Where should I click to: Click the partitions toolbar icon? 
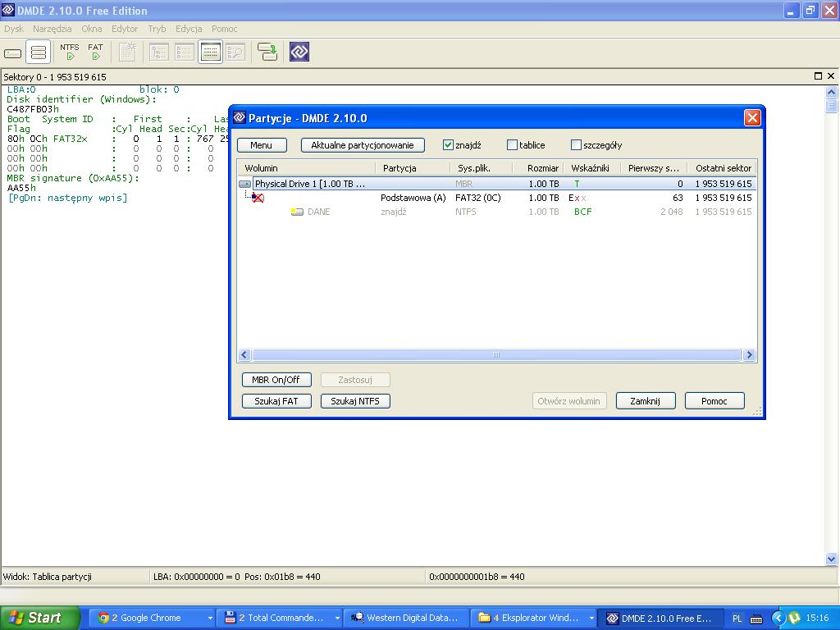point(38,52)
